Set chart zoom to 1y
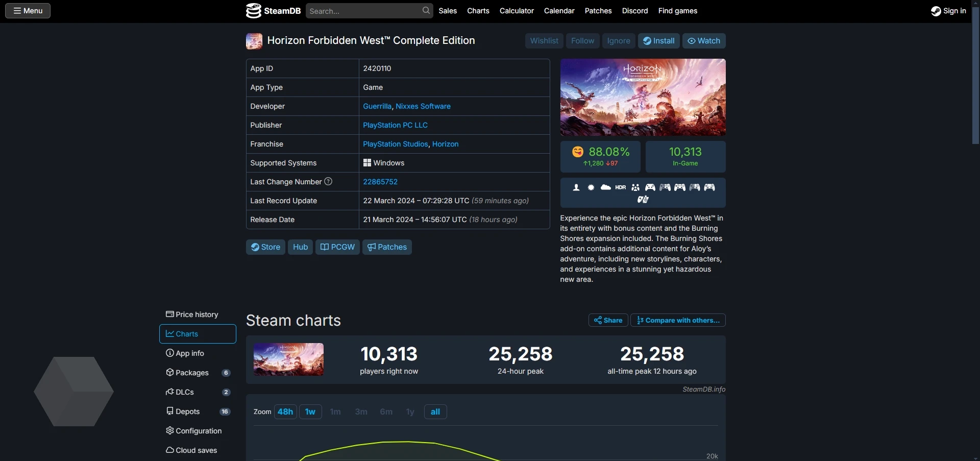The width and height of the screenshot is (980, 461). (x=410, y=411)
